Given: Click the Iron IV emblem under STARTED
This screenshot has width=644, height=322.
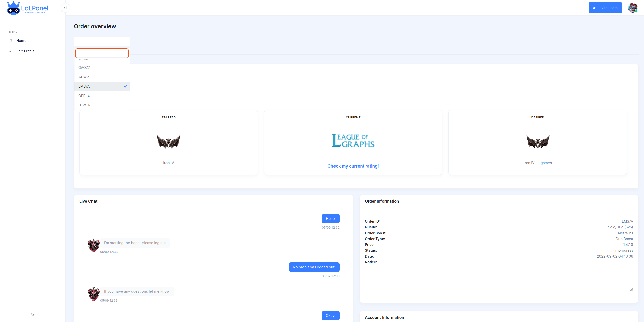Looking at the screenshot, I should 169,142.
